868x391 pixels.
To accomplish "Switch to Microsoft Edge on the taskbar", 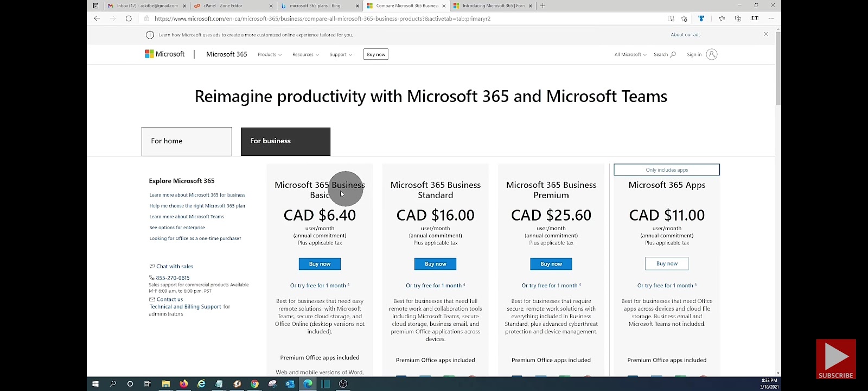I will click(x=308, y=384).
